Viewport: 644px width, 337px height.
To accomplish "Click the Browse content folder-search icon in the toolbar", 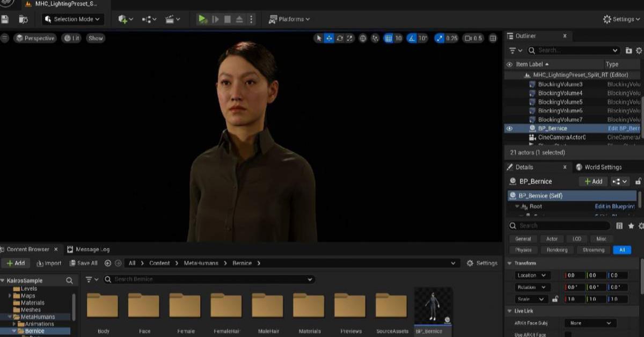I will [x=23, y=19].
